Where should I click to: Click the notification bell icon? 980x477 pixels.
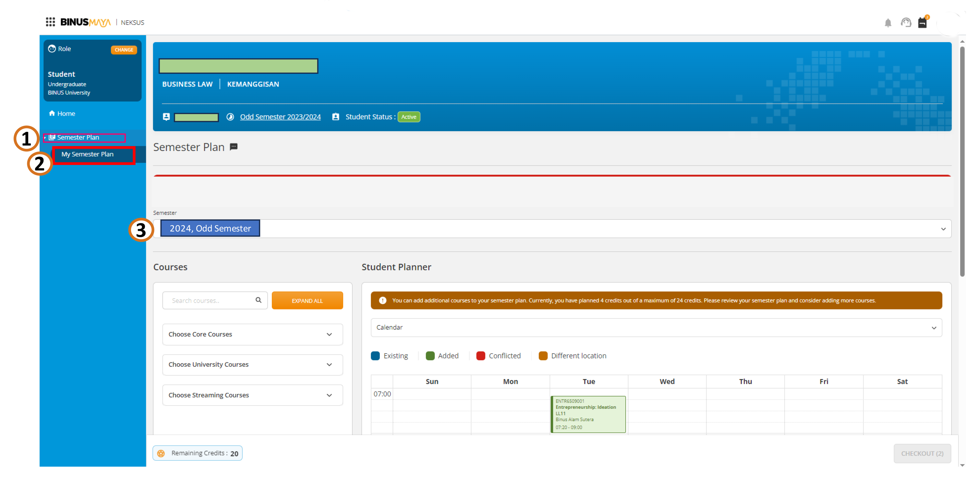888,23
